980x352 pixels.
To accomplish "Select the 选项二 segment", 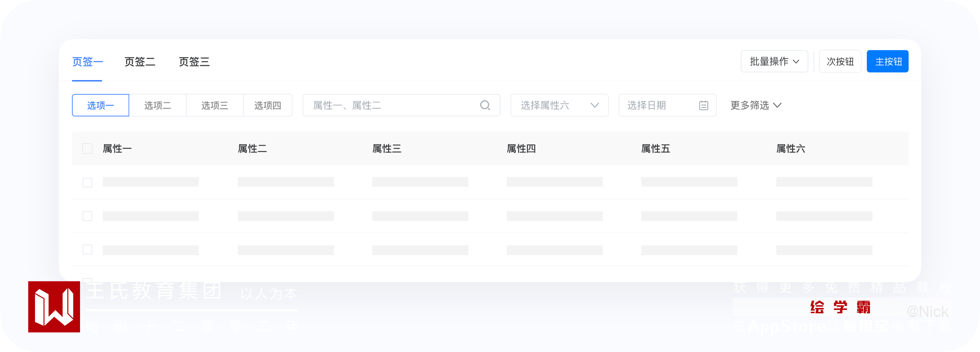I will pos(158,105).
